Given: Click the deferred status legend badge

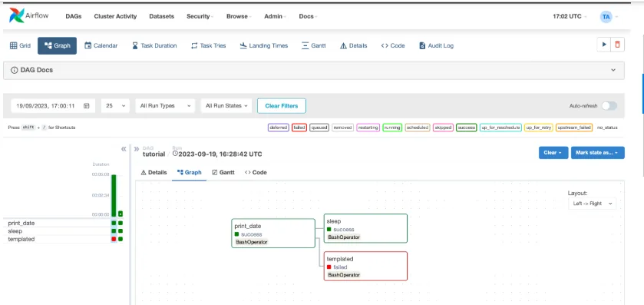Looking at the screenshot, I should [x=279, y=128].
